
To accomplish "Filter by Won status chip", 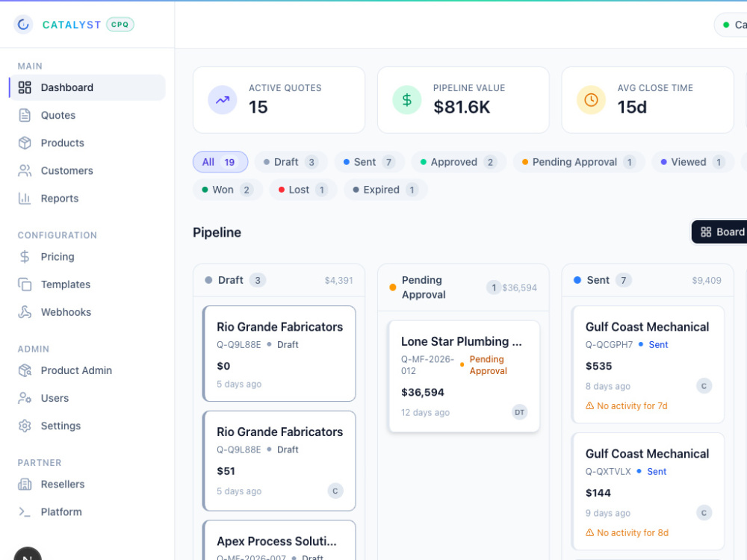I will pos(228,190).
